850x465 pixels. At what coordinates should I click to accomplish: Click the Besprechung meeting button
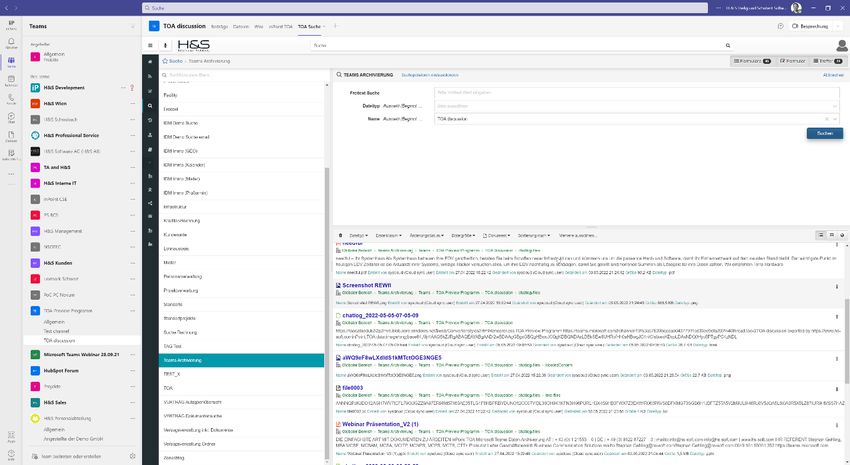(x=810, y=26)
